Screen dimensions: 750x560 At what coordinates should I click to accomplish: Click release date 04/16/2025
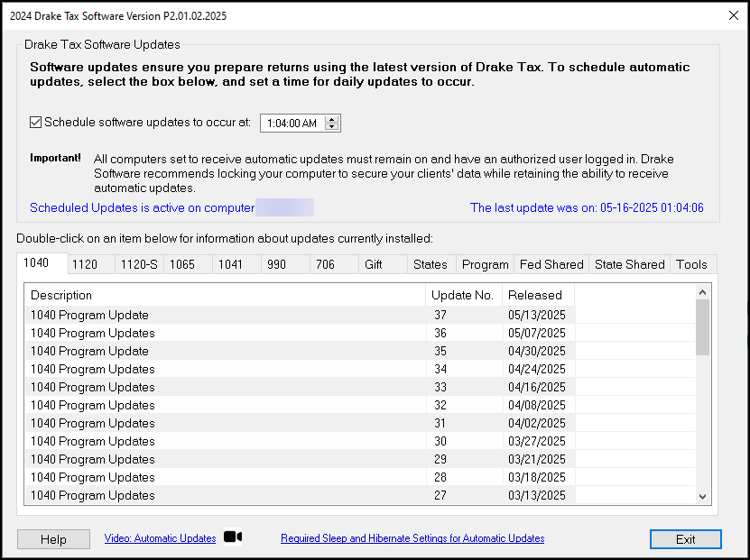(x=537, y=387)
